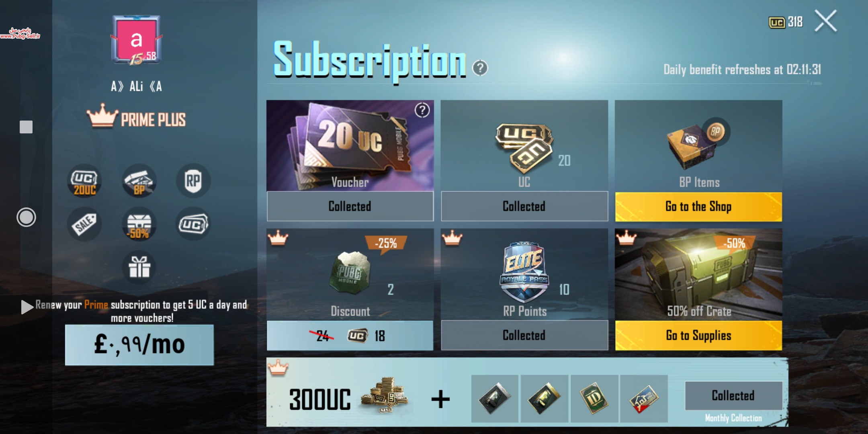Show Voucher info question mark
The width and height of the screenshot is (868, 434).
(x=422, y=110)
